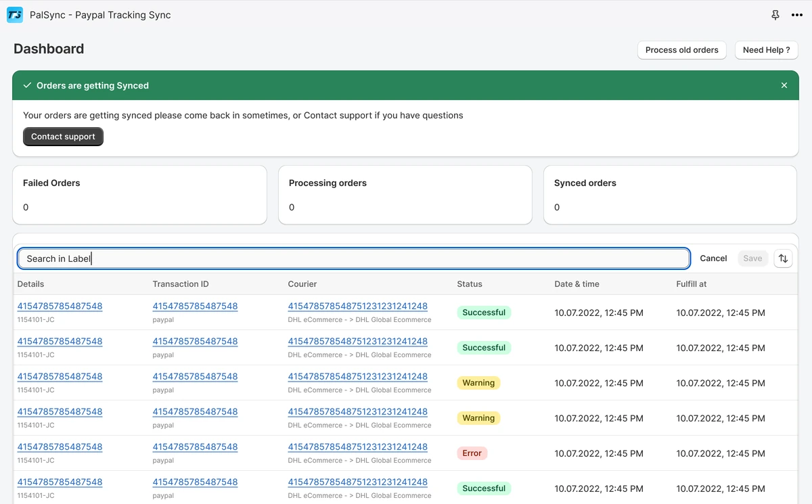Open the Details link in the Error row
This screenshot has width=812, height=504.
[60, 446]
